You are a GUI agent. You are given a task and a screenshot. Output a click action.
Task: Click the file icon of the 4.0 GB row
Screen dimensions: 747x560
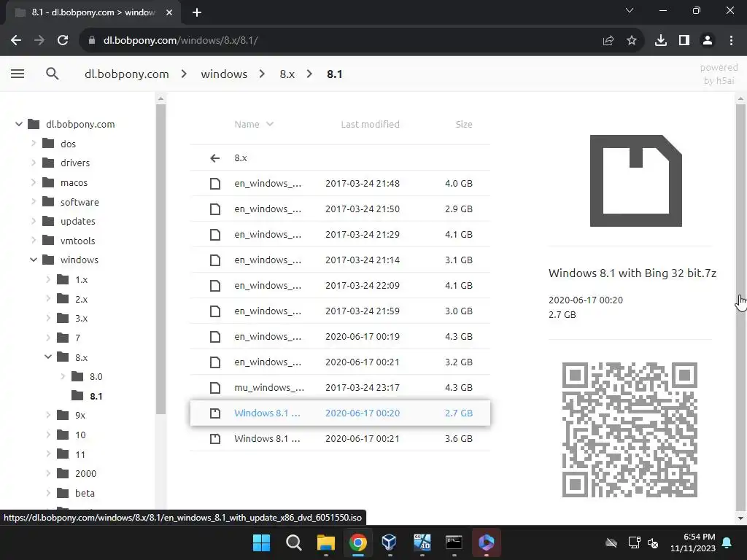click(215, 183)
